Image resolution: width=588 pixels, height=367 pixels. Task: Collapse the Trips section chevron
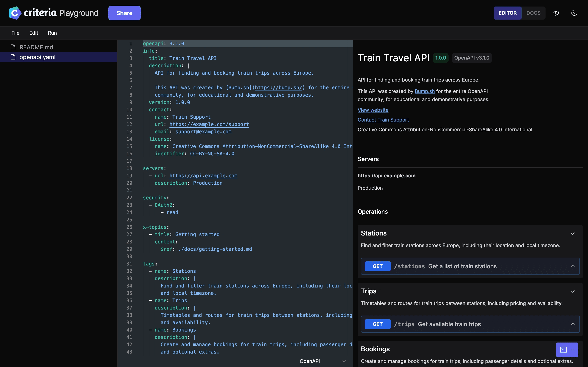point(573,292)
